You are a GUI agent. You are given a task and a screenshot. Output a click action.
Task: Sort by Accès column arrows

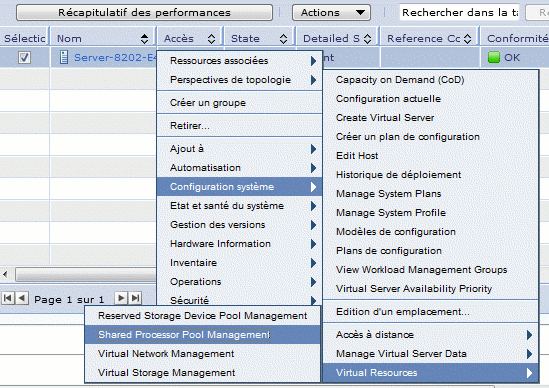click(211, 39)
